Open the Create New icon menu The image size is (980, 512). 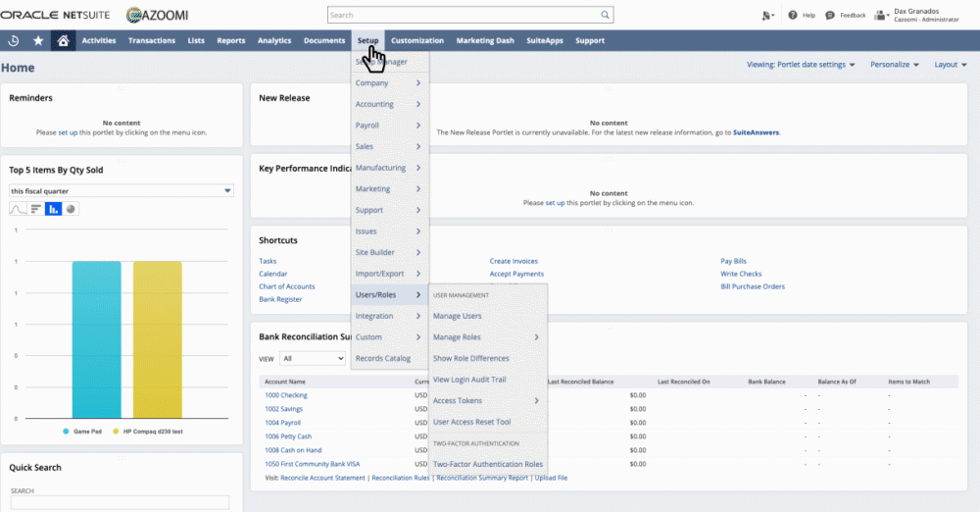(x=767, y=16)
